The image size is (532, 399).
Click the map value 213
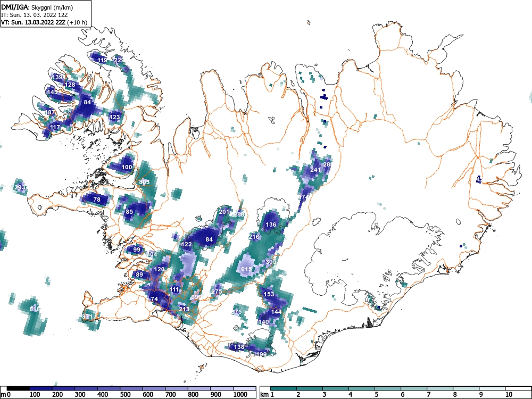(x=184, y=309)
